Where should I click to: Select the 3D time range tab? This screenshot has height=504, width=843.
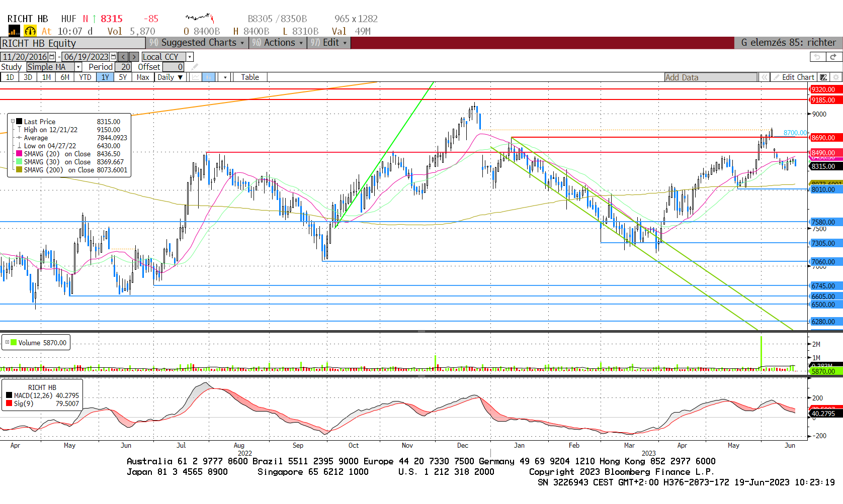click(x=28, y=77)
